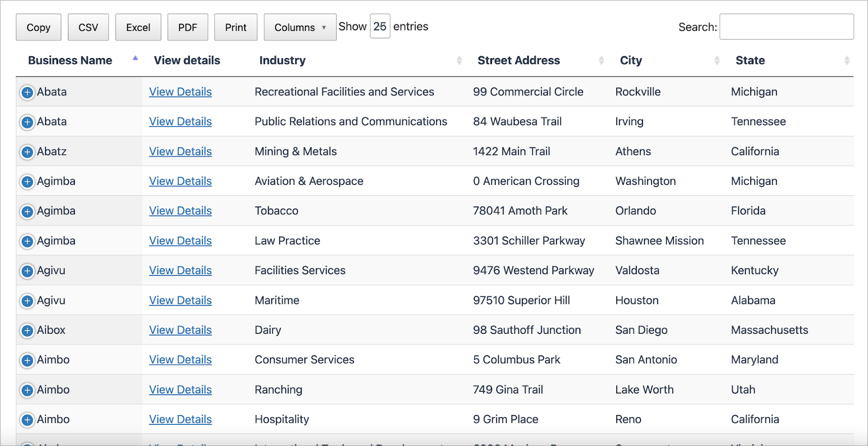The width and height of the screenshot is (868, 446).
Task: Click the Industry column sort arrows
Action: 459,60
